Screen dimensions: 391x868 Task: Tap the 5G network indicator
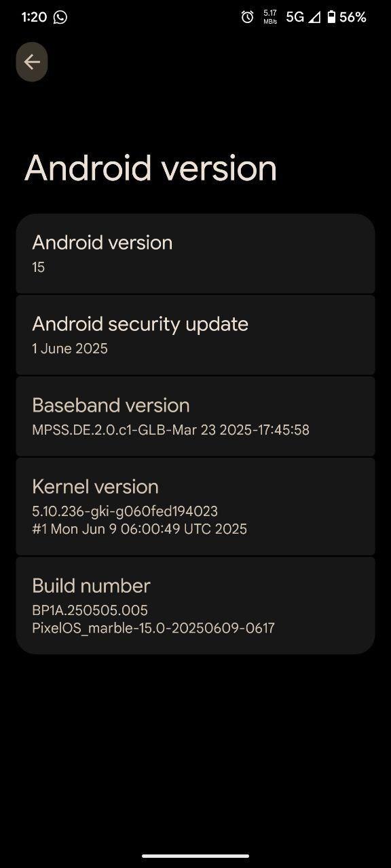coord(295,17)
